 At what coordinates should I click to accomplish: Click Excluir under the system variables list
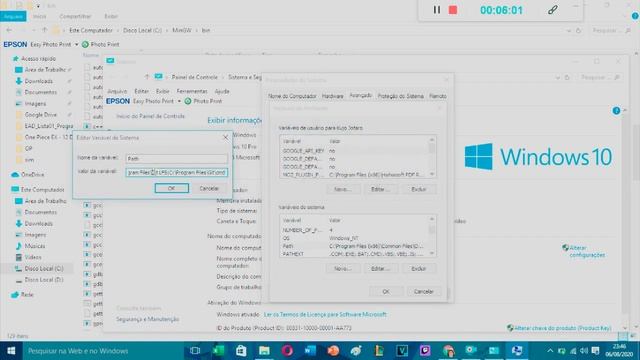(x=418, y=269)
